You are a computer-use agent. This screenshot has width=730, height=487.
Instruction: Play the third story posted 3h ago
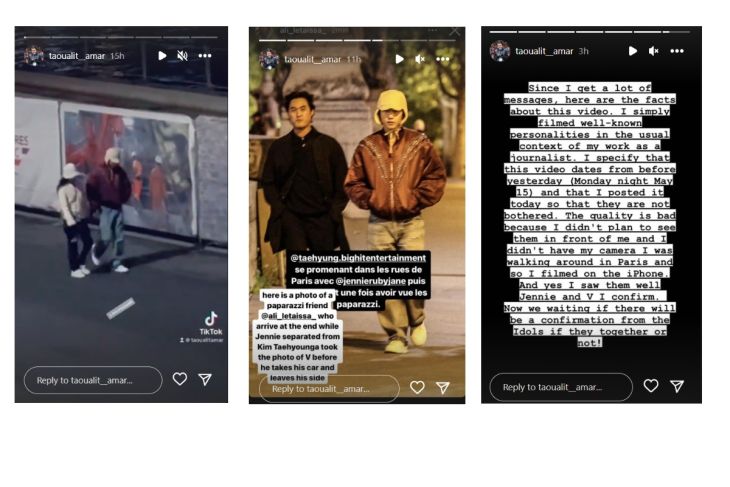pyautogui.click(x=633, y=51)
